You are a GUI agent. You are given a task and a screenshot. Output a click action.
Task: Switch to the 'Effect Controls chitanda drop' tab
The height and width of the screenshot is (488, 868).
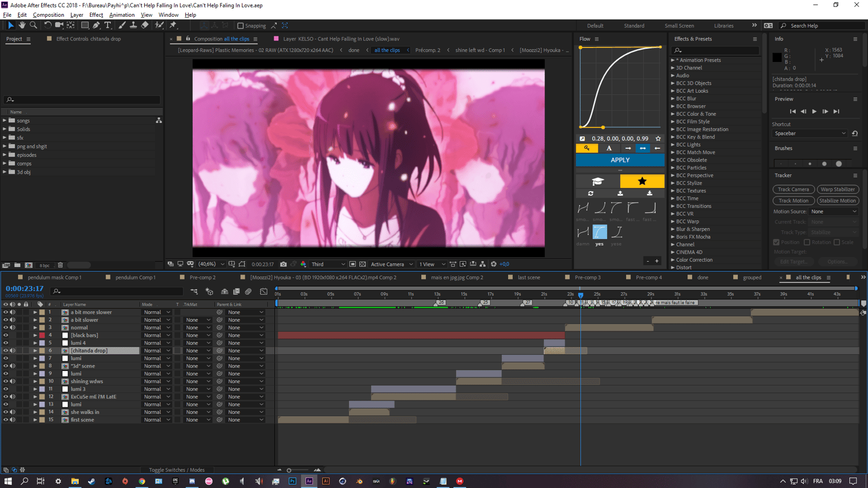[89, 39]
